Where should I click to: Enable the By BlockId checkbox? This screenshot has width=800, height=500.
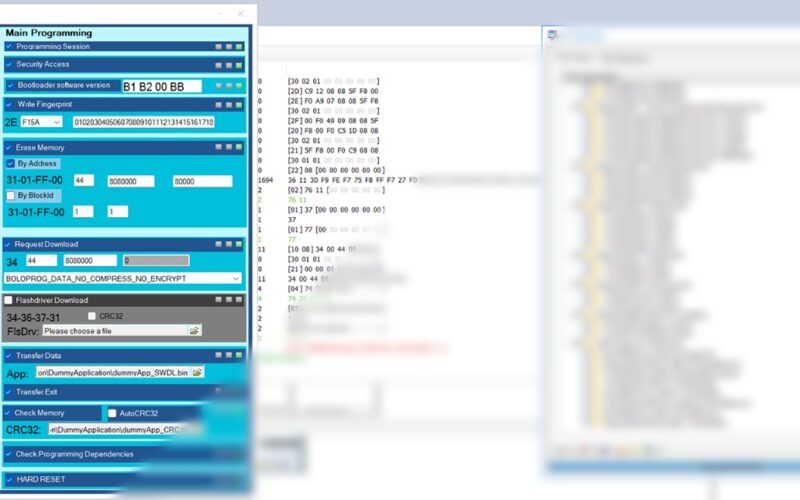(x=10, y=196)
